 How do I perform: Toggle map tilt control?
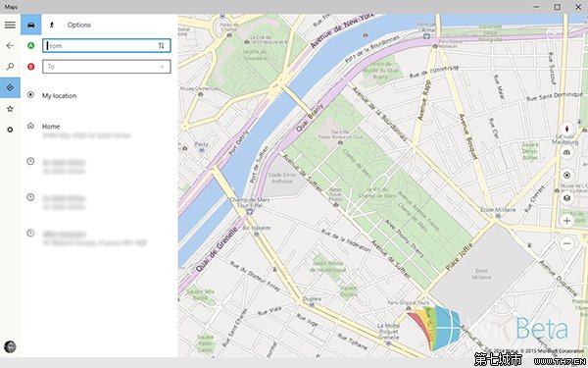pos(567,152)
